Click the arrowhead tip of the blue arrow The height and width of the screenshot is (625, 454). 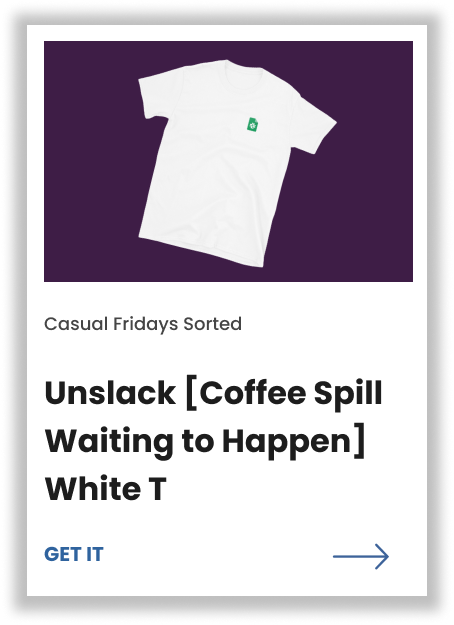pyautogui.click(x=383, y=556)
